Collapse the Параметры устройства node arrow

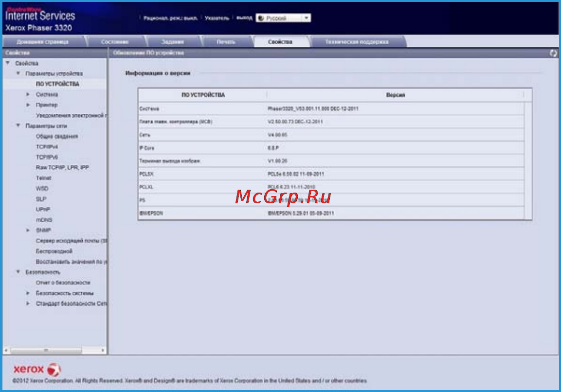pyautogui.click(x=18, y=73)
